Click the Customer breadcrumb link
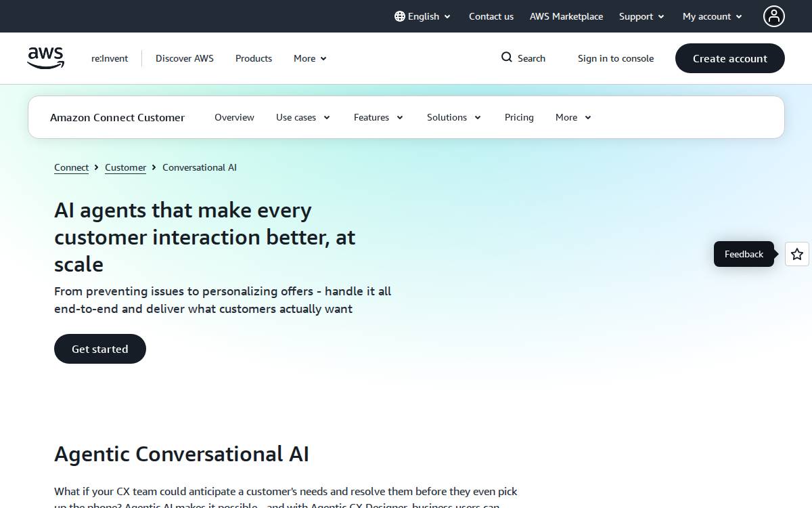The image size is (812, 508). coord(125,167)
